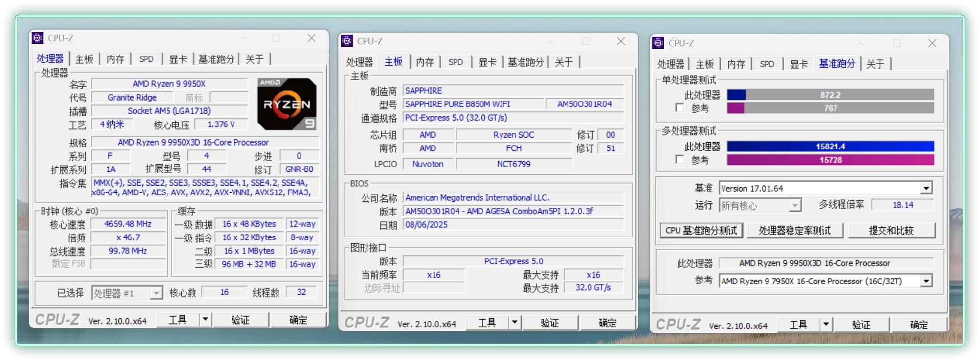Click 验证 in the processor window

tap(240, 320)
